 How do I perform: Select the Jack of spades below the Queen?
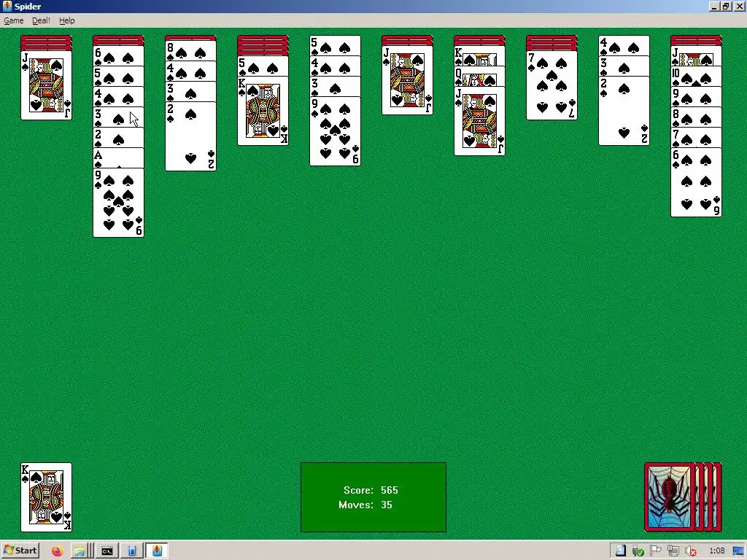479,121
